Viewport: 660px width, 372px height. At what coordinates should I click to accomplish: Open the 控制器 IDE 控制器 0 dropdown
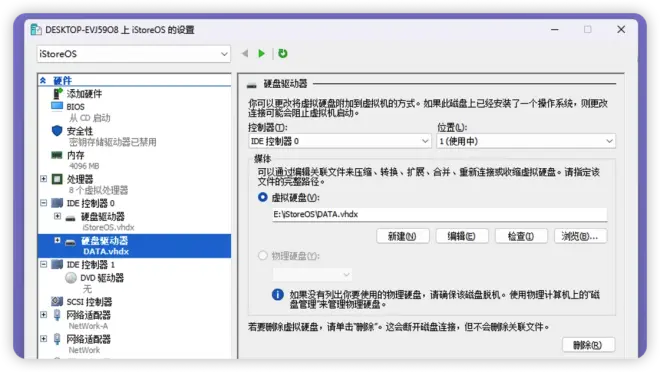(339, 141)
